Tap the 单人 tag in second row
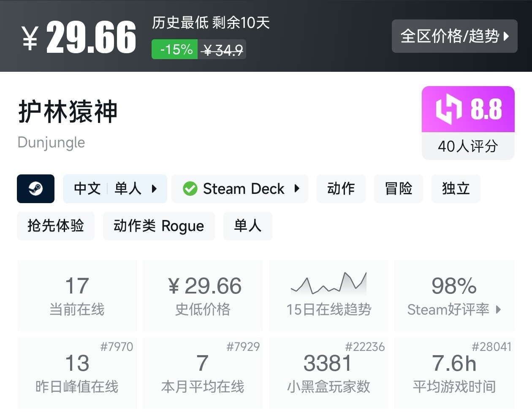The image size is (532, 413). click(x=247, y=226)
